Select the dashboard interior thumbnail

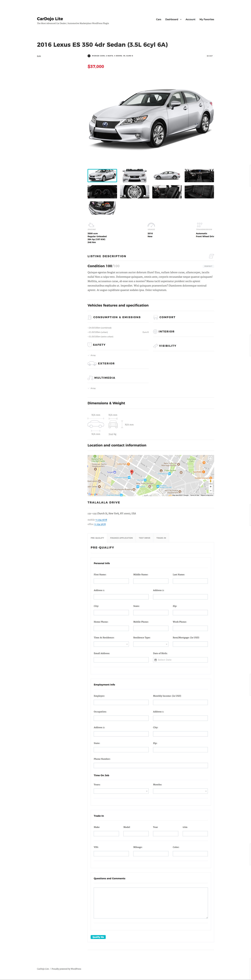point(199,176)
